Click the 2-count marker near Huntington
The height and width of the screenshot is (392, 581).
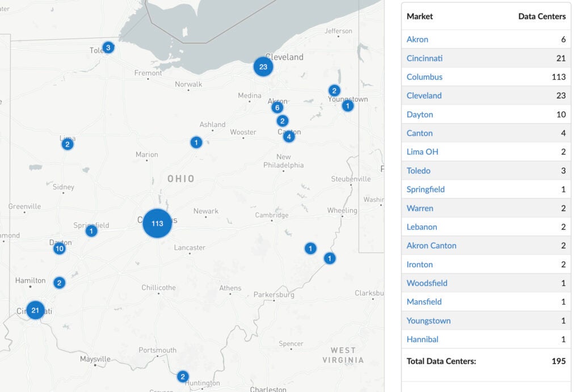click(183, 376)
